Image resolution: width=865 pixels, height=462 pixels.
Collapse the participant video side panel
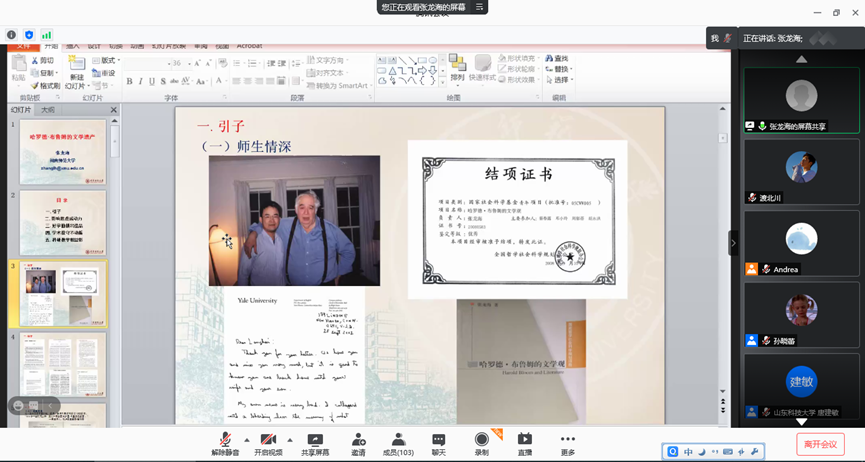733,243
